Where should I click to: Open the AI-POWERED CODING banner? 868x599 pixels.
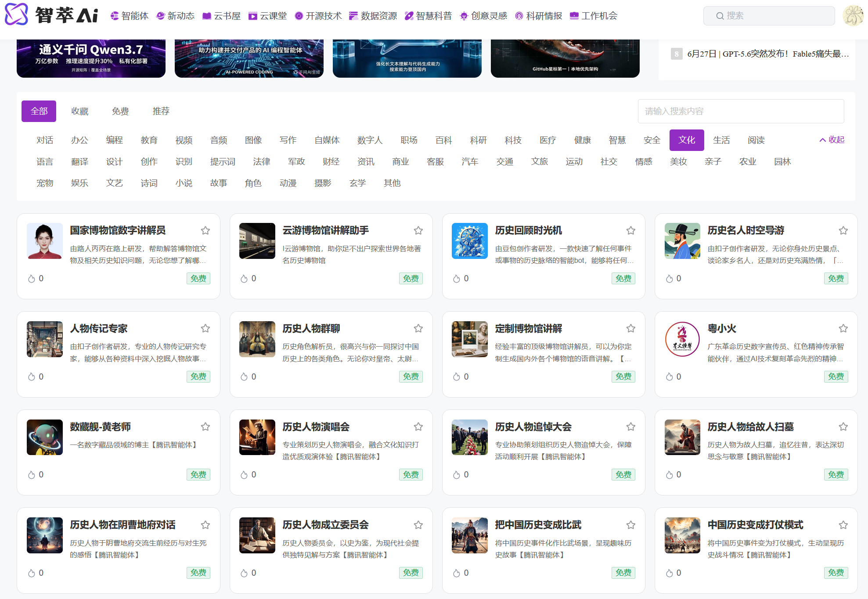[249, 58]
